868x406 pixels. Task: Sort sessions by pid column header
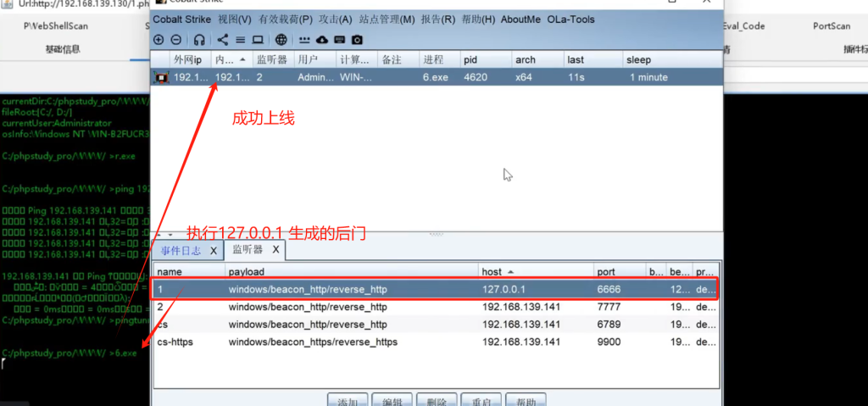(486, 59)
